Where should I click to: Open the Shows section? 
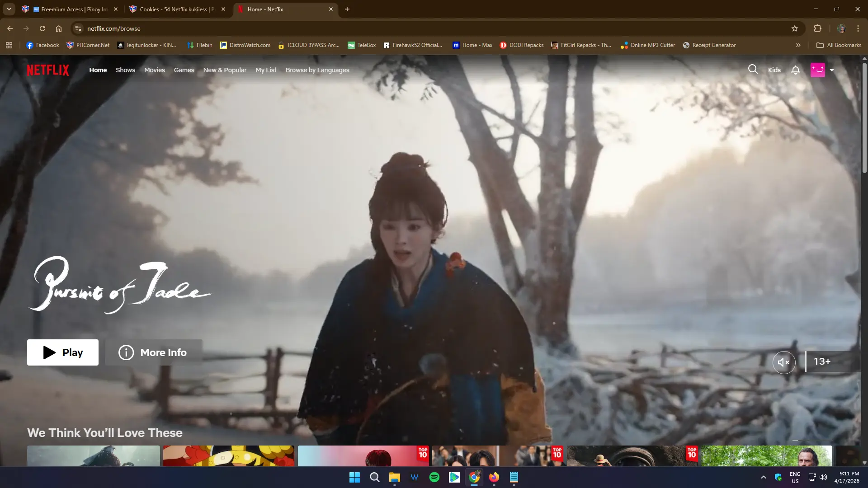point(125,70)
